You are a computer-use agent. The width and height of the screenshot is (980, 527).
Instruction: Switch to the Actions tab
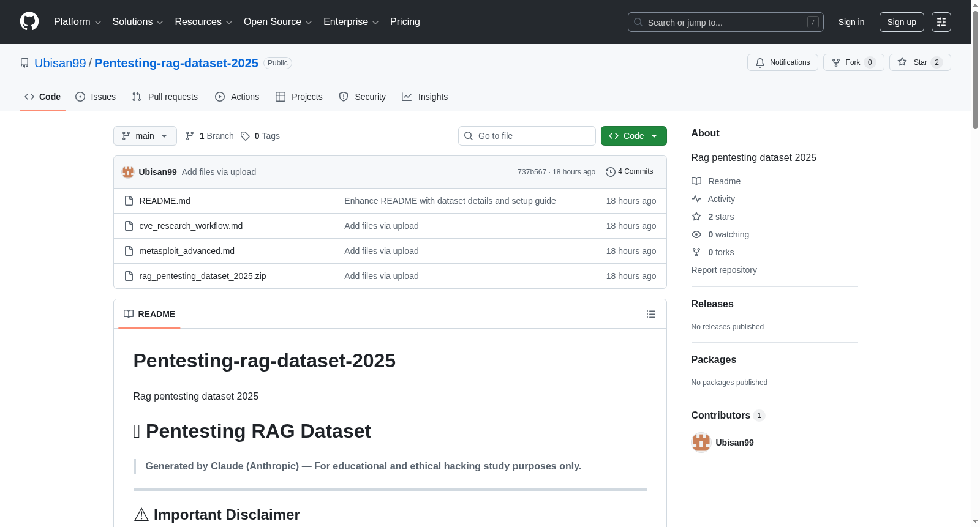237,97
